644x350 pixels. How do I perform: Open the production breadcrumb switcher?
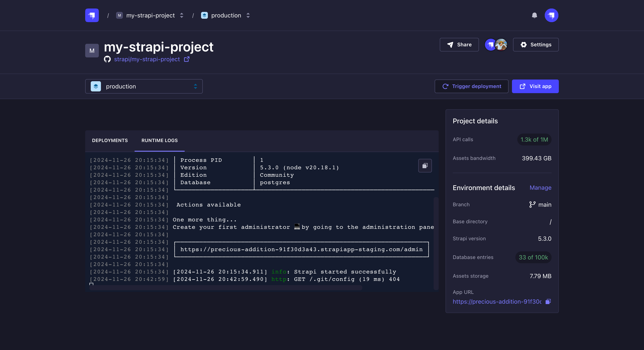pyautogui.click(x=248, y=15)
